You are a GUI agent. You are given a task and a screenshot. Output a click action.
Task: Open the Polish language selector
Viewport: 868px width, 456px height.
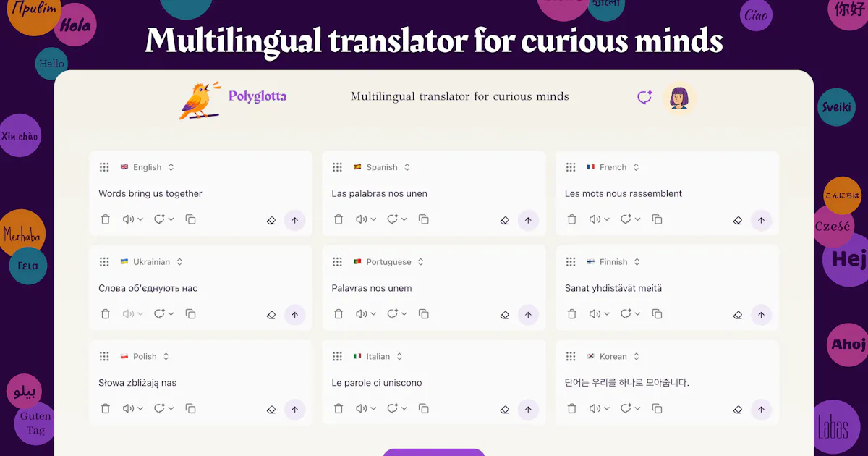(145, 357)
